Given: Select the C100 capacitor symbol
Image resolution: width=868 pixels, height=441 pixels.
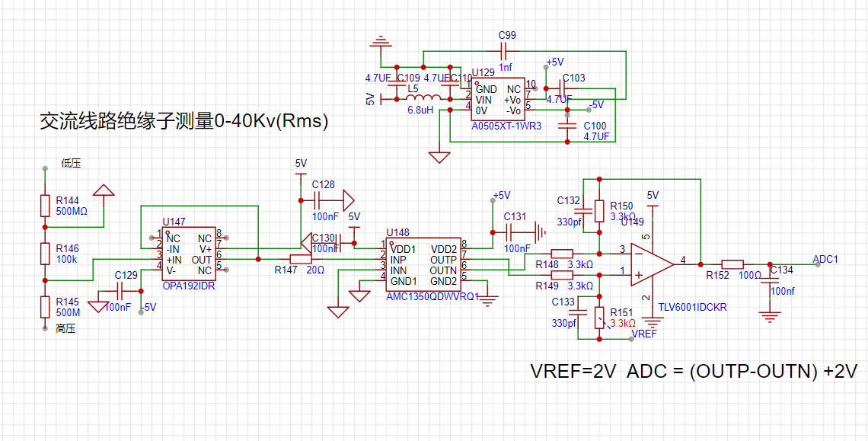Looking at the screenshot, I should (566, 126).
